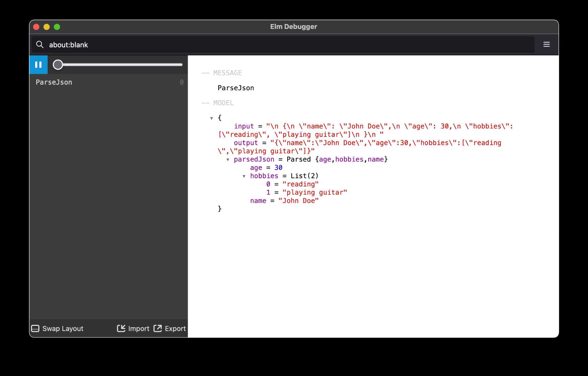Click the hobbies List(2) label
The image size is (588, 376).
(x=284, y=176)
